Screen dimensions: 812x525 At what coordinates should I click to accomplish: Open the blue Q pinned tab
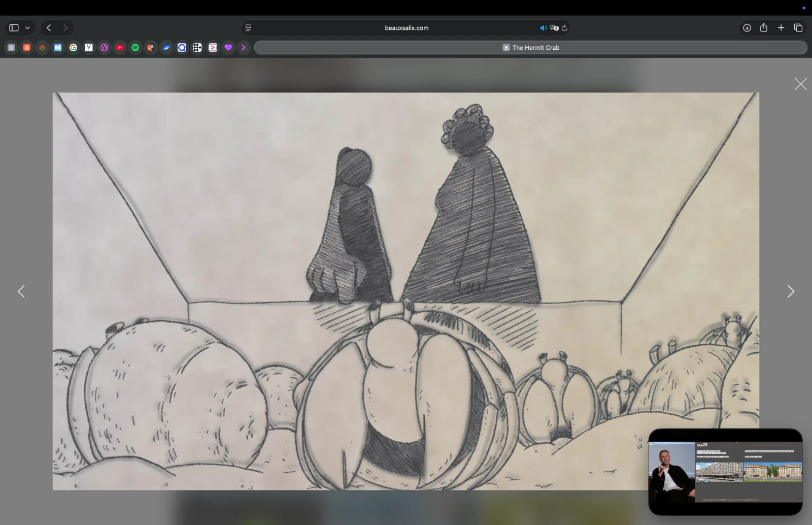pyautogui.click(x=182, y=48)
